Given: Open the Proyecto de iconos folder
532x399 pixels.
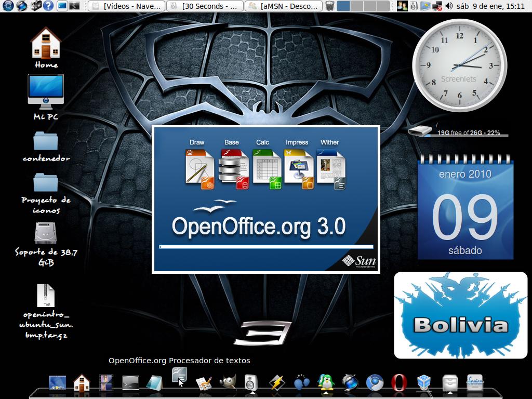Looking at the screenshot, I should pyautogui.click(x=46, y=182).
